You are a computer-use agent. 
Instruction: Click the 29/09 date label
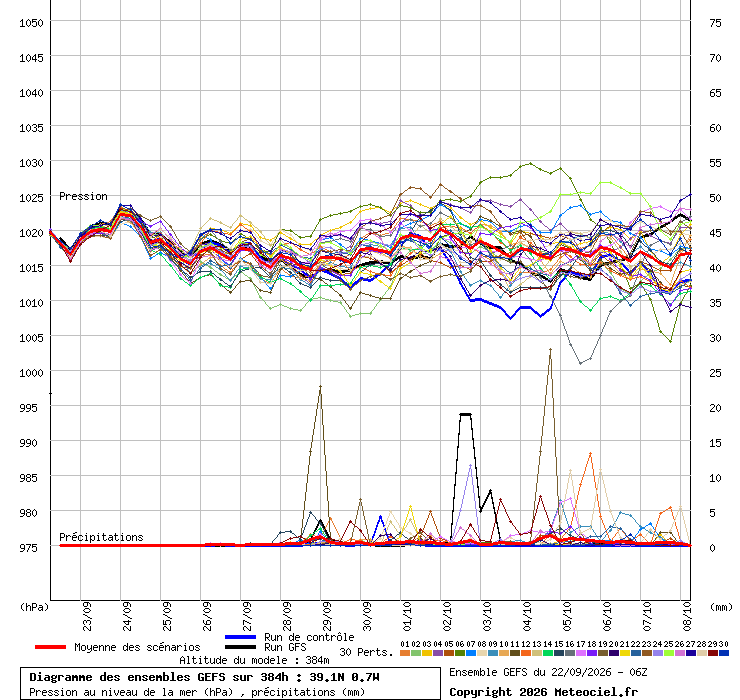pos(327,616)
